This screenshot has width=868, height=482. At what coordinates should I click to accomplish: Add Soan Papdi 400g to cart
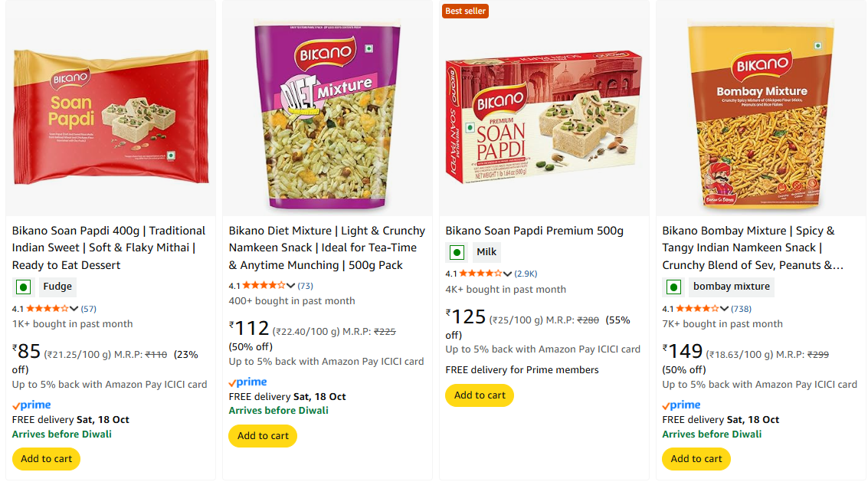pos(46,459)
